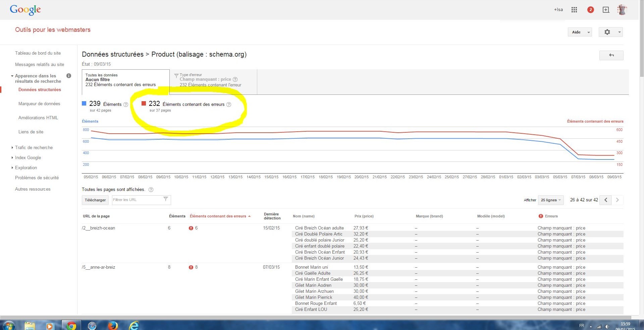Open Firefox from the taskbar
This screenshot has width=644, height=330.
coord(113,326)
